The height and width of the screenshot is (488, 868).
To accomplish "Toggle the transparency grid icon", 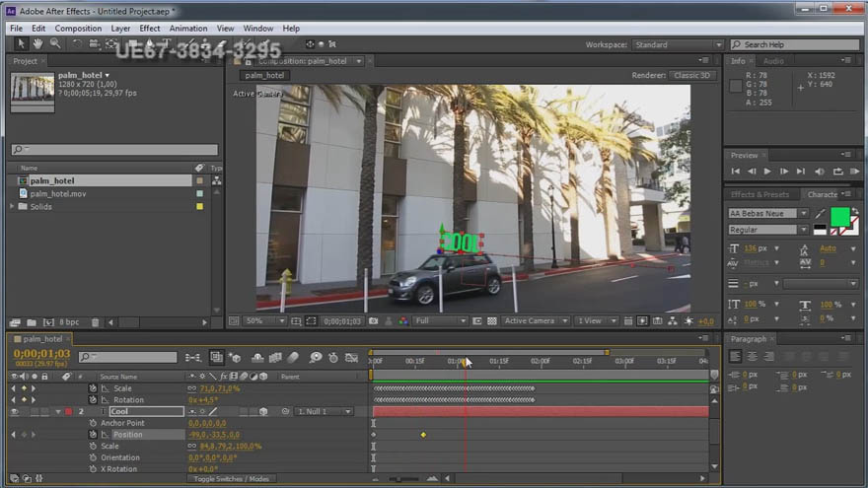I will coord(491,321).
